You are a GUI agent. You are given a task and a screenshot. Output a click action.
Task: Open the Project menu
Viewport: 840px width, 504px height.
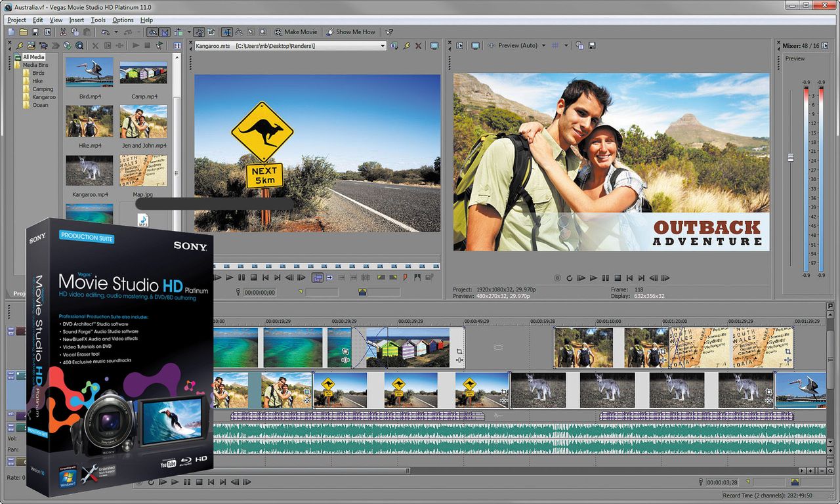(16, 20)
